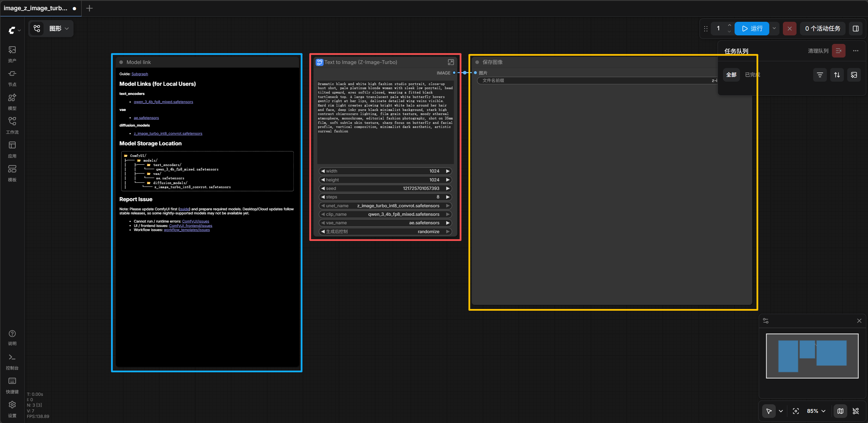
Task: Open the z_image_turbo_int8_convrot.safetensors link
Action: point(168,134)
